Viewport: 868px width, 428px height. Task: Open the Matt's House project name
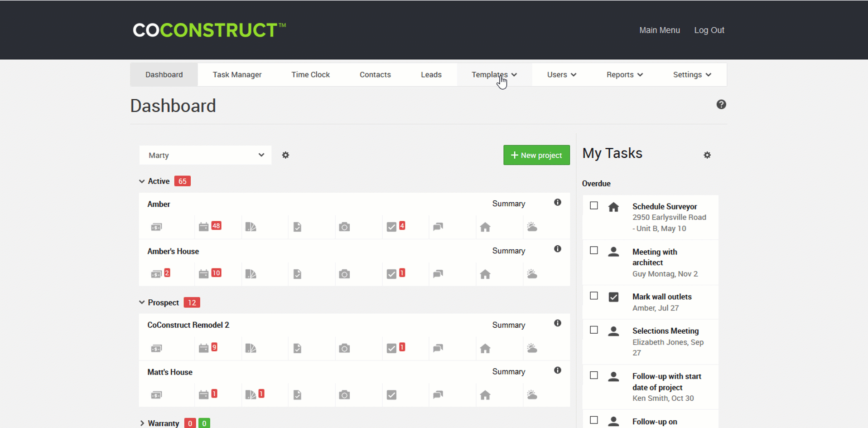click(x=170, y=372)
